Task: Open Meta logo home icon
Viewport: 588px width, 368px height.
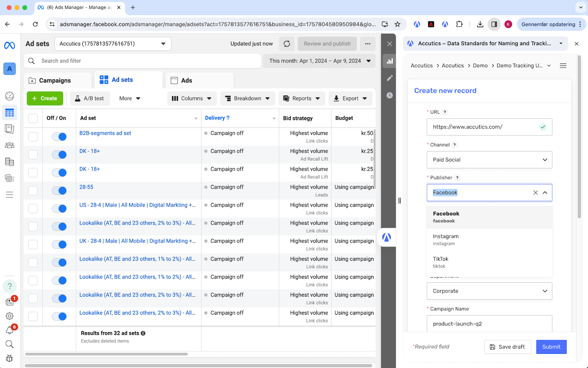Action: coord(10,45)
